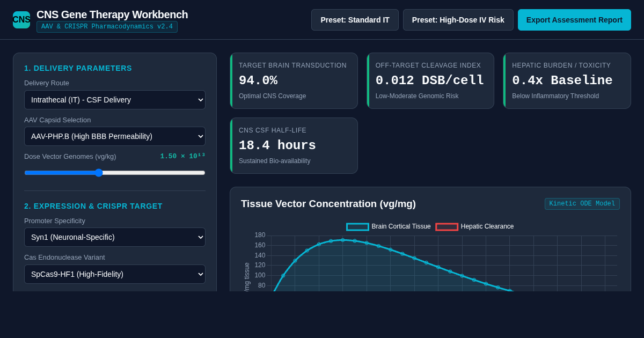This screenshot has width=644, height=338.
Task: Click the dose value 1.50 × 10¹³
Action: click(182, 156)
